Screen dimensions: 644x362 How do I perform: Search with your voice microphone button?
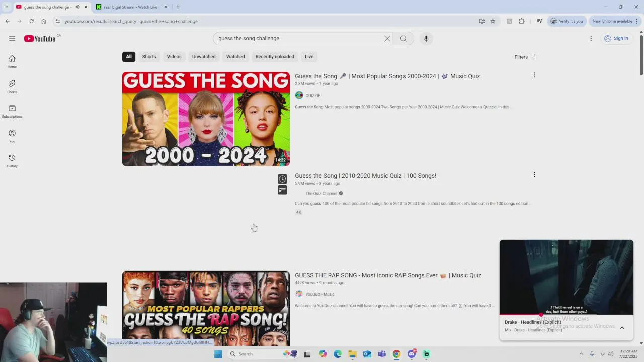tap(426, 38)
